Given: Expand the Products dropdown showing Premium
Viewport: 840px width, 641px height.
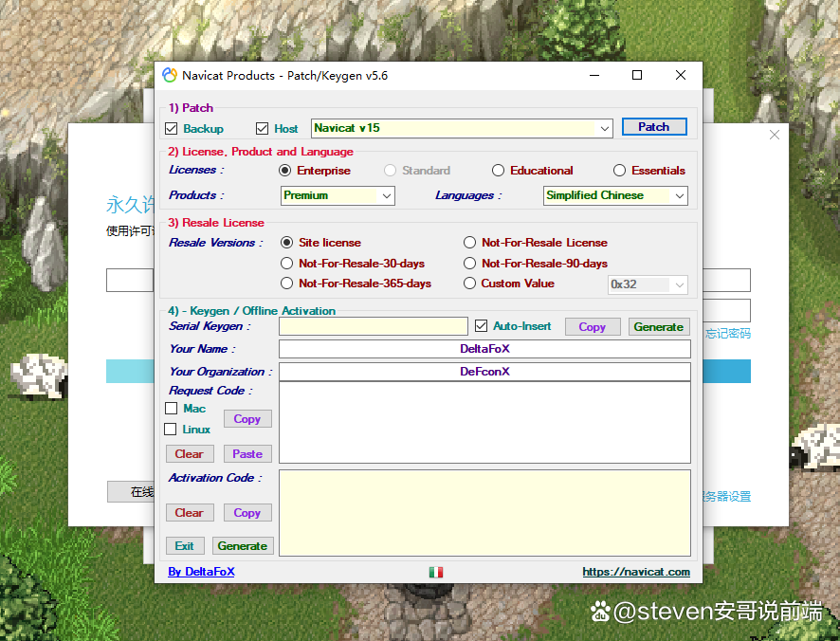Looking at the screenshot, I should coord(387,195).
